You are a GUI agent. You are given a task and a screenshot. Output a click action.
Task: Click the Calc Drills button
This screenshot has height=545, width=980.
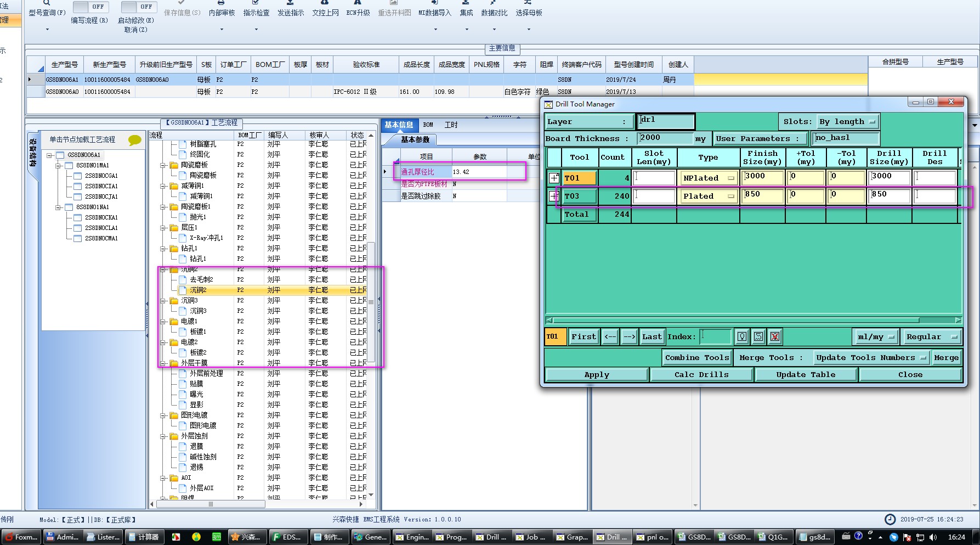pos(701,374)
